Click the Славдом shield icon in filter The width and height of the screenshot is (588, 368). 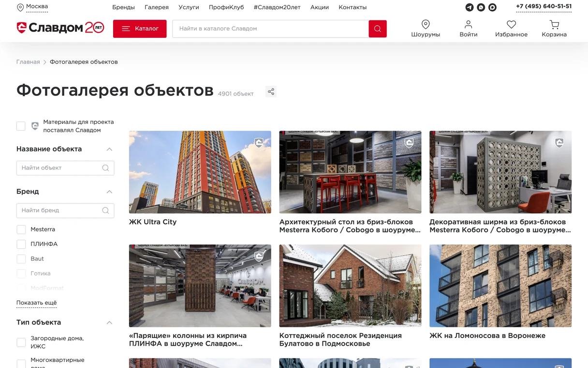pyautogui.click(x=35, y=126)
